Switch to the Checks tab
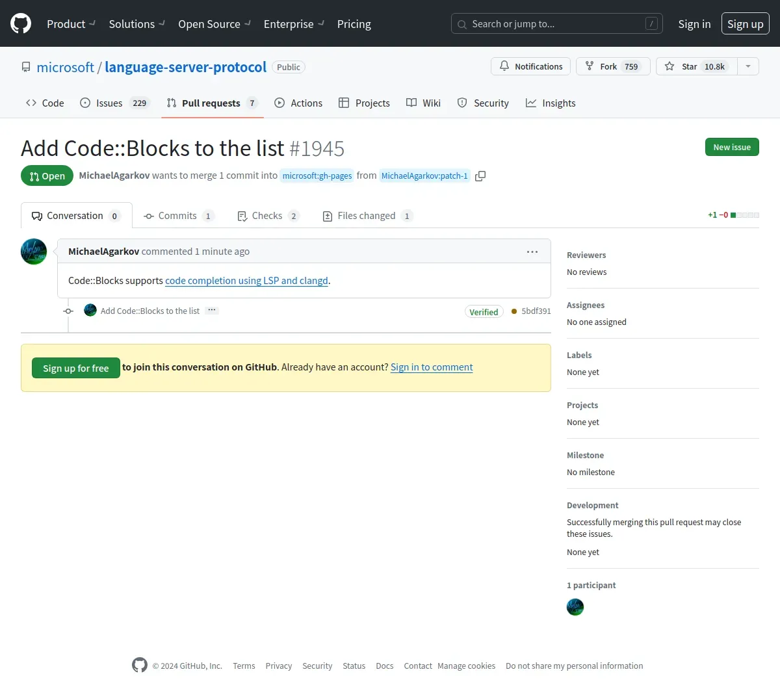780x700 pixels. (x=268, y=216)
